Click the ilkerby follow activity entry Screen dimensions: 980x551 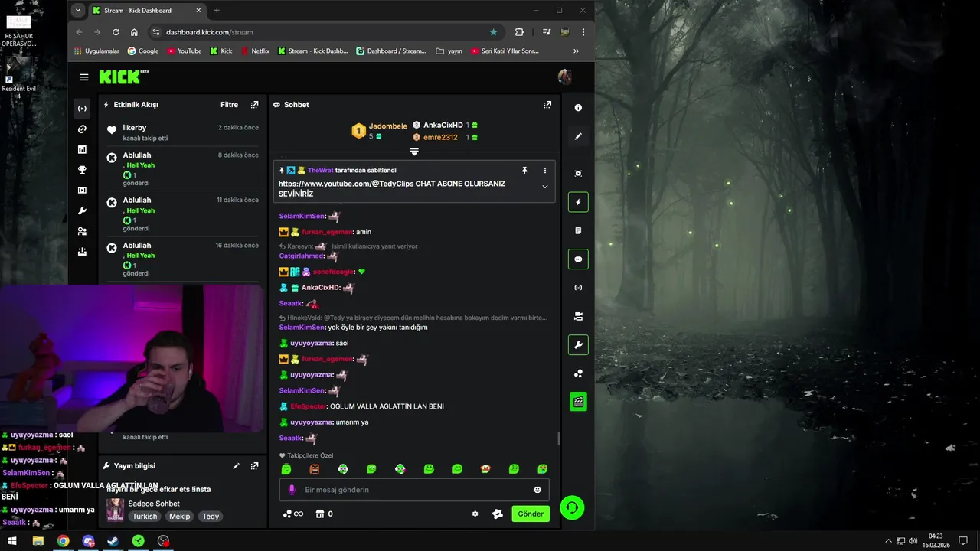click(185, 132)
